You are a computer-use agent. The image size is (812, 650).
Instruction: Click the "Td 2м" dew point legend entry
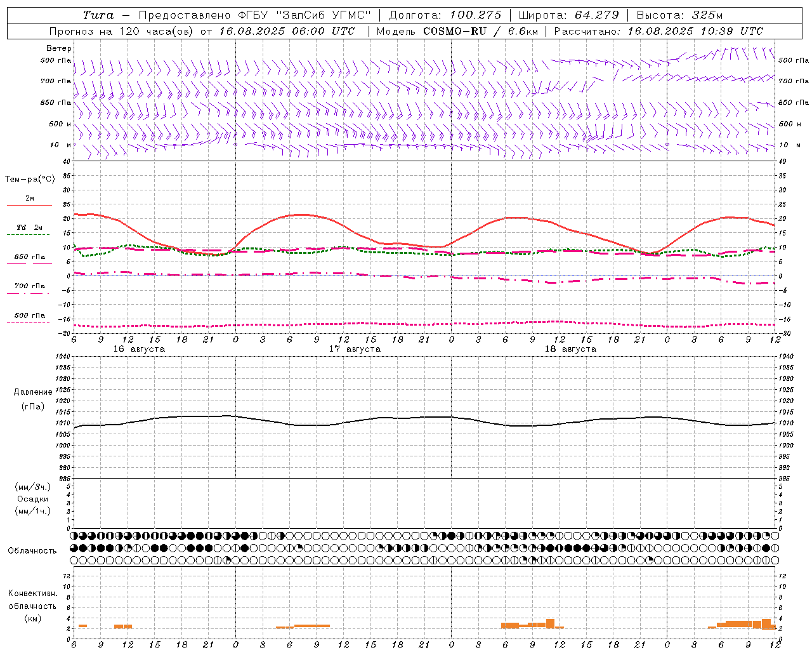click(30, 227)
